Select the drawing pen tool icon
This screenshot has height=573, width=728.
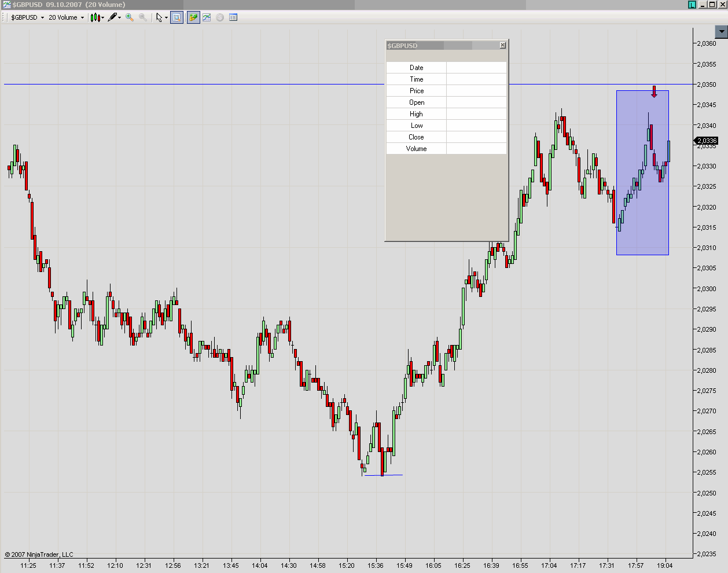(112, 17)
